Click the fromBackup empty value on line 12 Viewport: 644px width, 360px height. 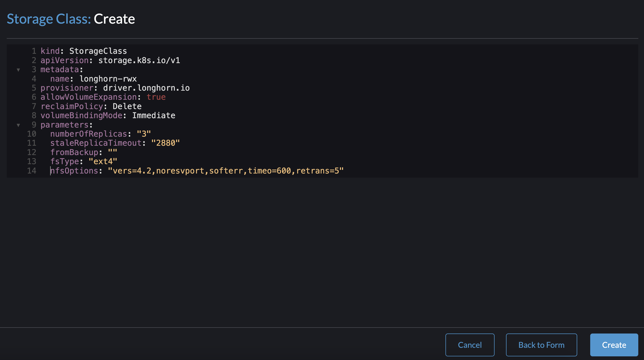(111, 152)
